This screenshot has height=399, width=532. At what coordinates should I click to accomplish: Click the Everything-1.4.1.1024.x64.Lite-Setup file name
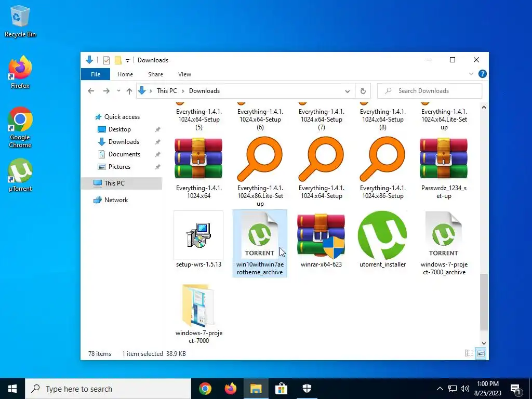(x=444, y=119)
